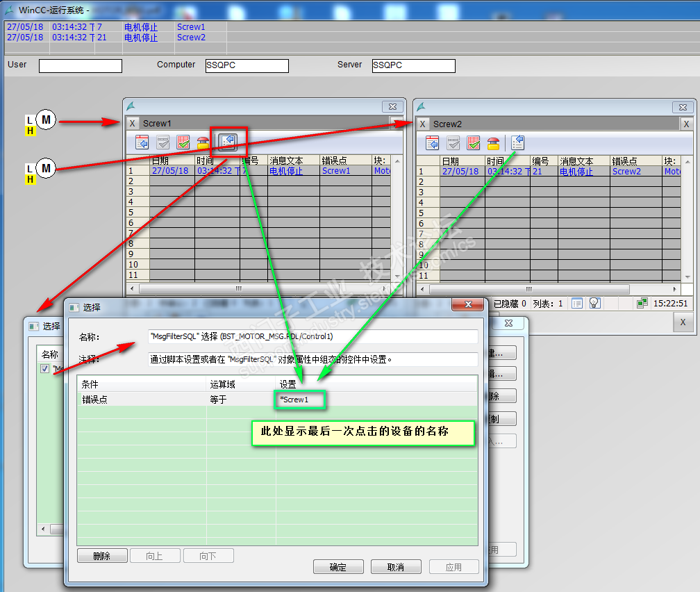Click the Computer field showing SSQPC
The width and height of the screenshot is (700, 592).
[247, 66]
